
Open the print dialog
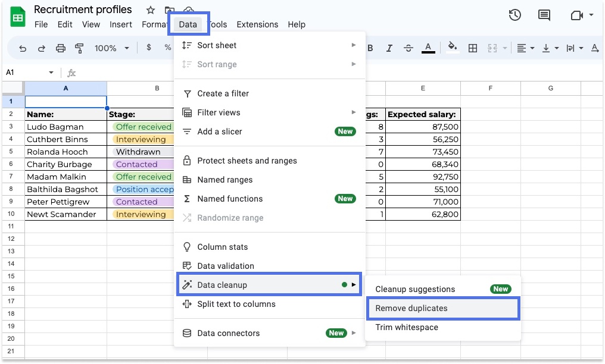coord(60,48)
